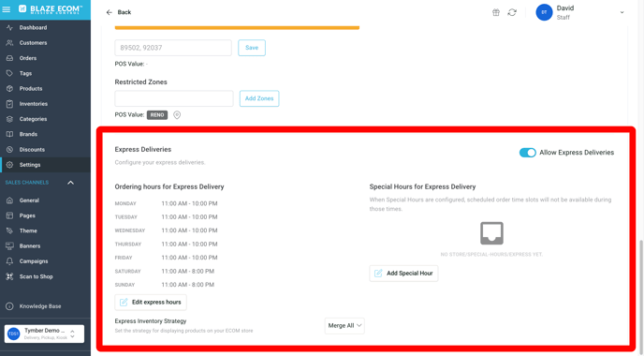The height and width of the screenshot is (356, 644).
Task: Click Edit express hours button
Action: 151,303
